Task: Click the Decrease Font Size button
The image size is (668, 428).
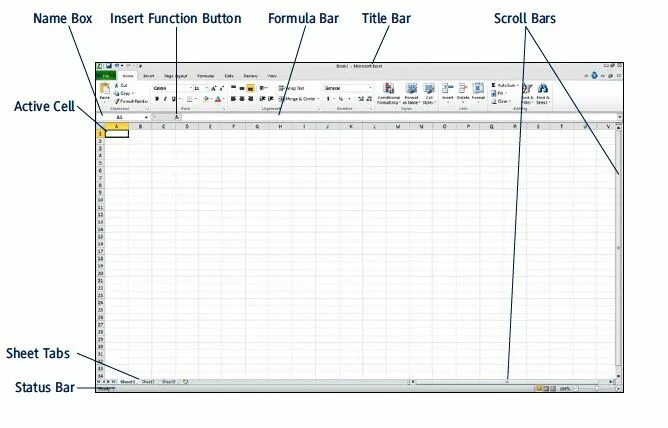Action: pyautogui.click(x=222, y=88)
